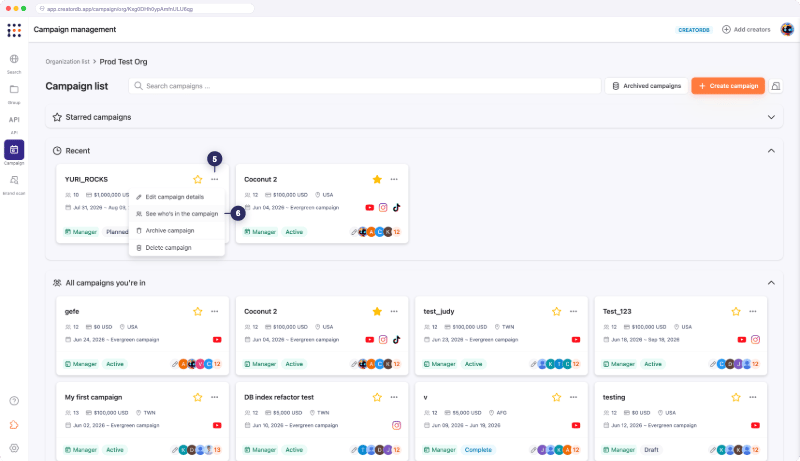Select Edit campaign details menu option
This screenshot has width=800, height=461.
pos(177,197)
